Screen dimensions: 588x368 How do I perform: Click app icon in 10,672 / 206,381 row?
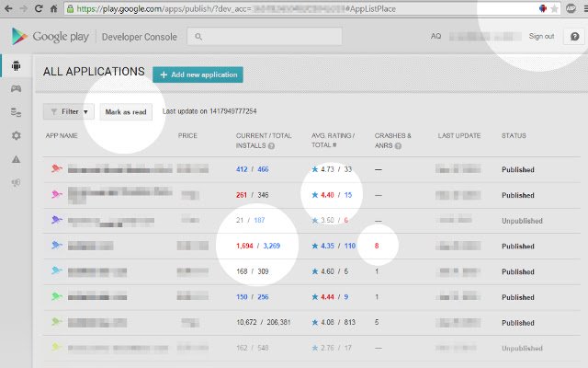point(56,322)
